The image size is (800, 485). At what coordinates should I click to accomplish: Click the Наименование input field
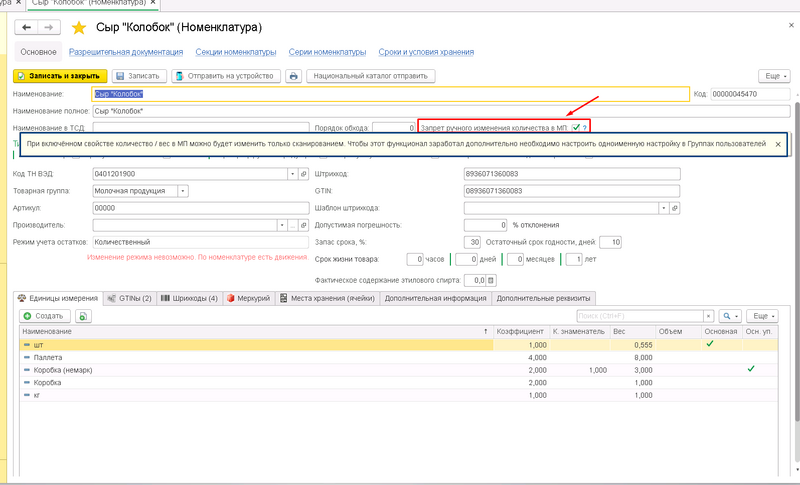[x=391, y=94]
